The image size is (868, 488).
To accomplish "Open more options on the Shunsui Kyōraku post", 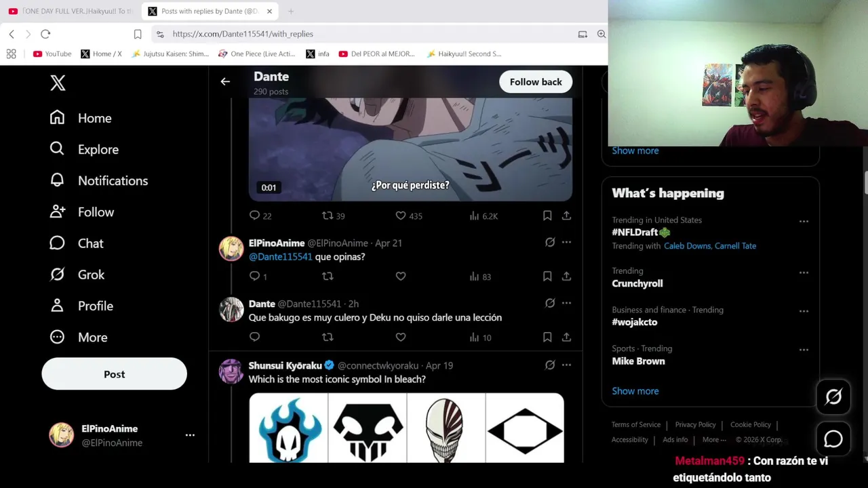I will pos(566,365).
